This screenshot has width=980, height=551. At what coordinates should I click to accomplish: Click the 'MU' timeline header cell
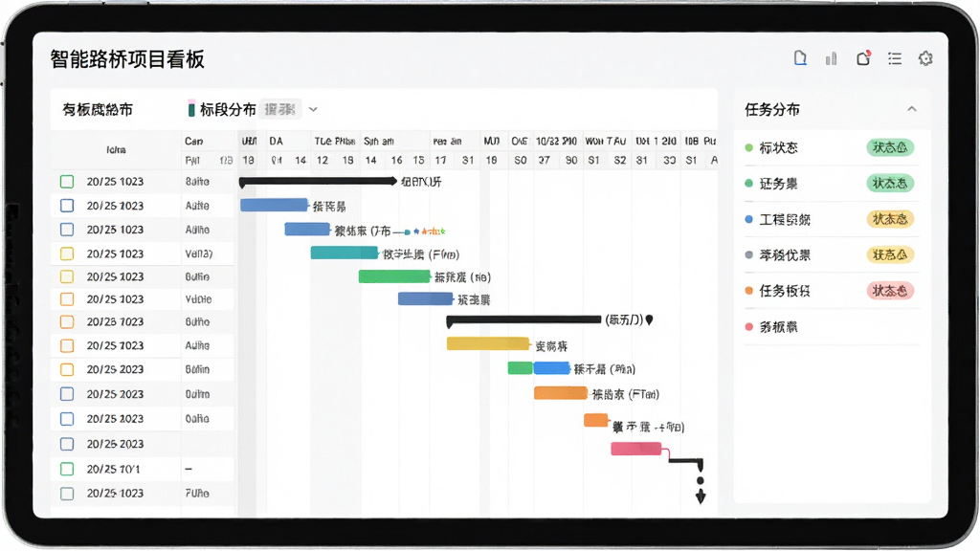492,142
